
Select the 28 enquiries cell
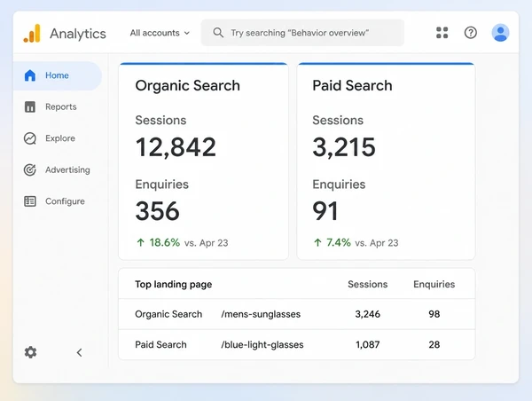point(434,344)
